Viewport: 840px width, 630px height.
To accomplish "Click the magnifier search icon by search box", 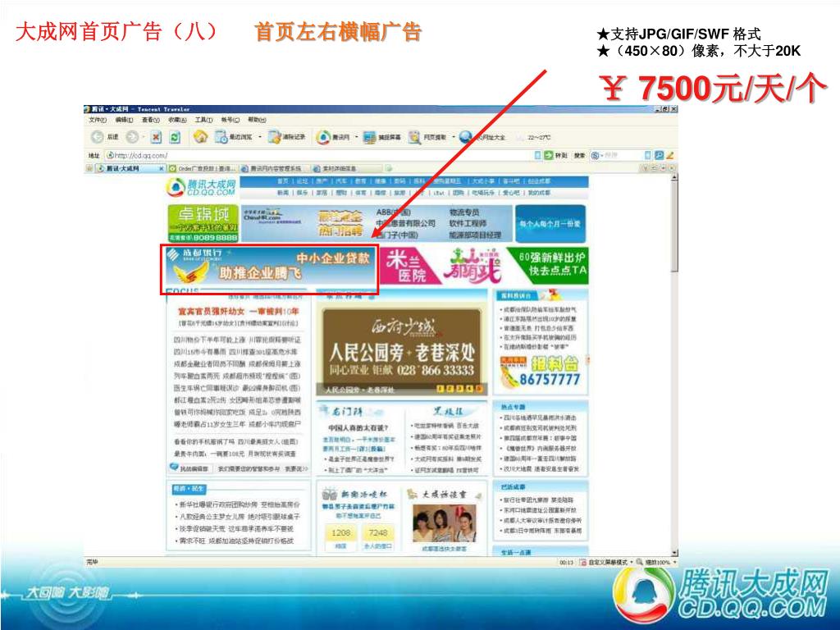I will pyautogui.click(x=659, y=155).
